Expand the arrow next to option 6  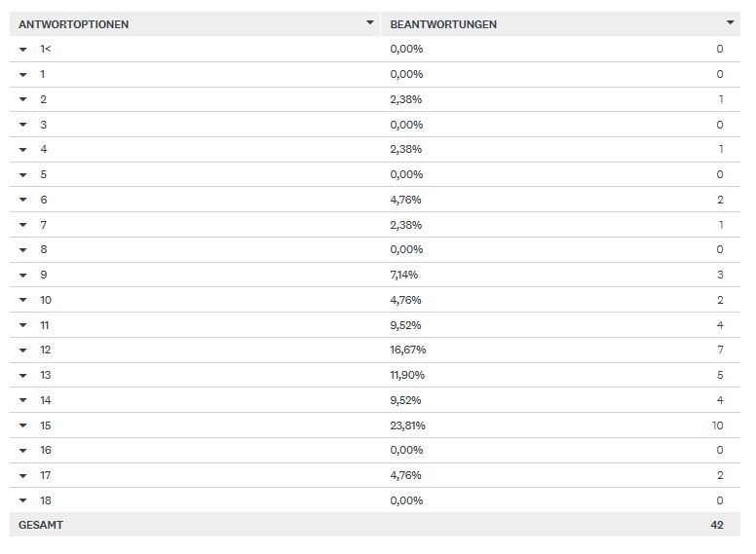tap(22, 200)
